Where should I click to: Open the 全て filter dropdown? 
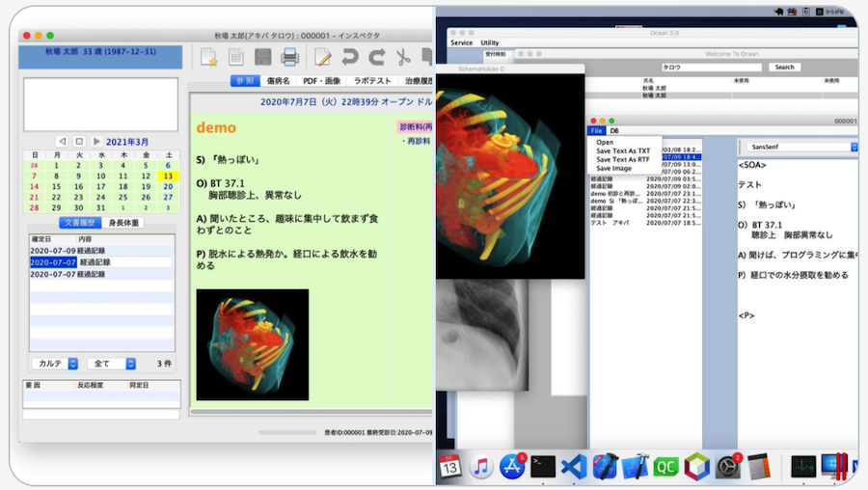tap(111, 364)
